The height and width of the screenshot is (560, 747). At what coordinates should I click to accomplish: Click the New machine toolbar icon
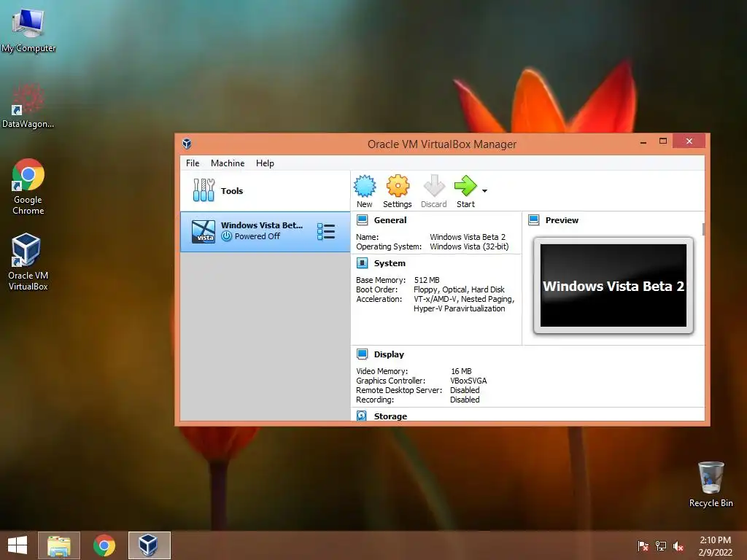pyautogui.click(x=365, y=186)
